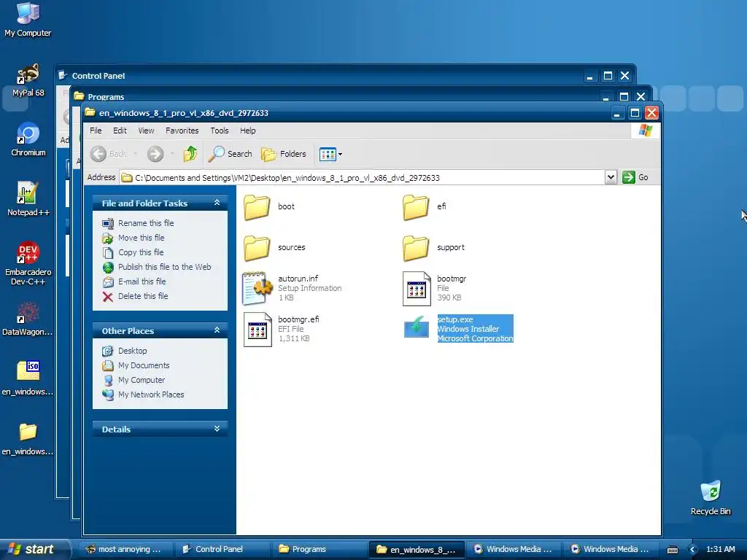This screenshot has height=560, width=747.
Task: Click the Go button
Action: point(635,177)
